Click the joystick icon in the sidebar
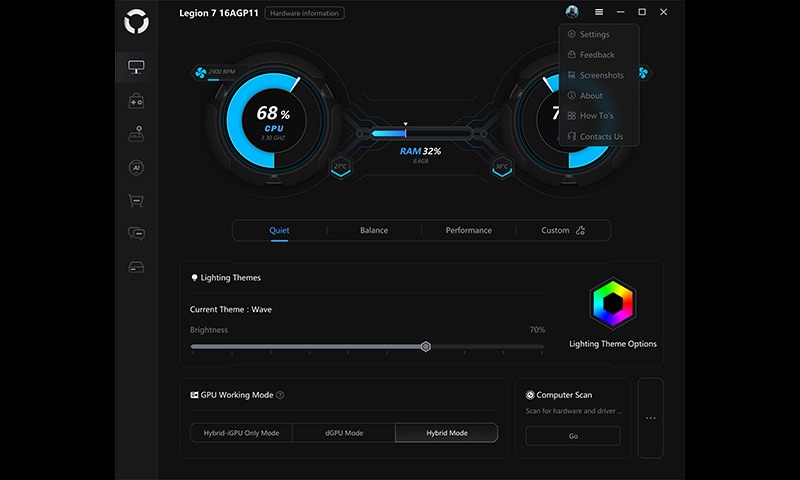The width and height of the screenshot is (800, 480). point(136,134)
